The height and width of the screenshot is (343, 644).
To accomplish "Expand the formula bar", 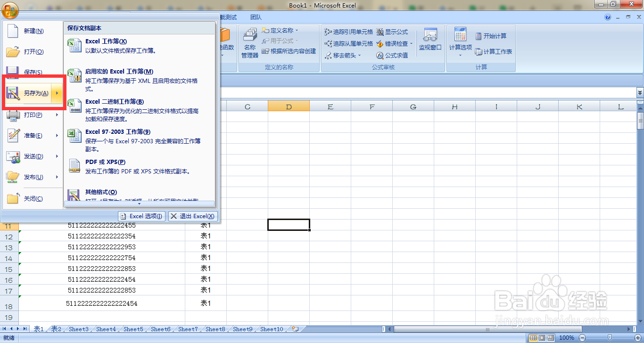I will click(x=640, y=93).
